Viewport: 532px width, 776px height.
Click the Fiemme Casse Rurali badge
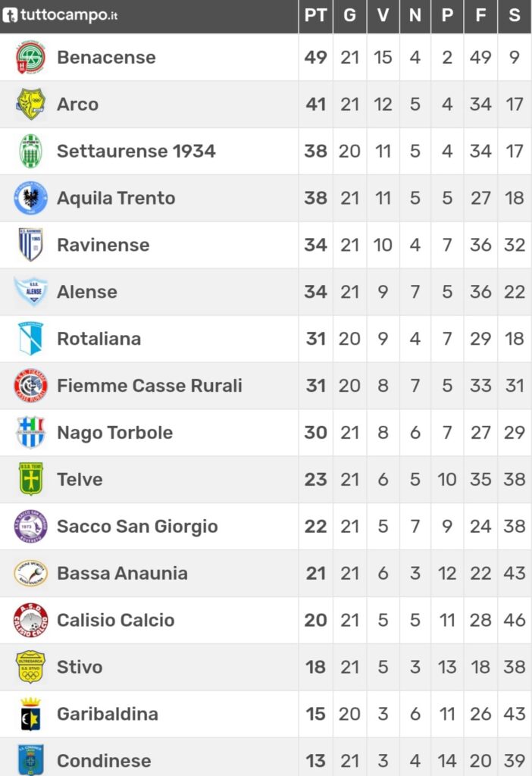(x=30, y=386)
